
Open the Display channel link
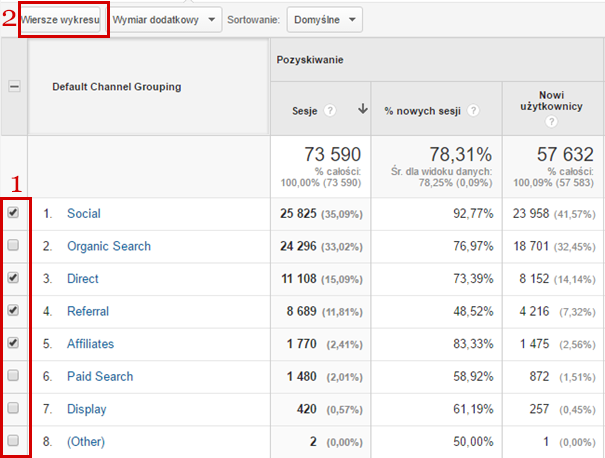86,409
